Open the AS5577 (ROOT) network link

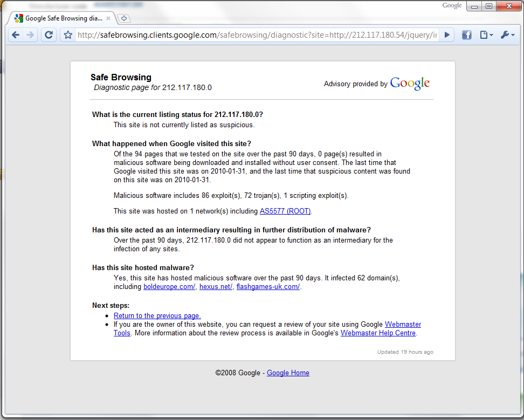coord(285,211)
